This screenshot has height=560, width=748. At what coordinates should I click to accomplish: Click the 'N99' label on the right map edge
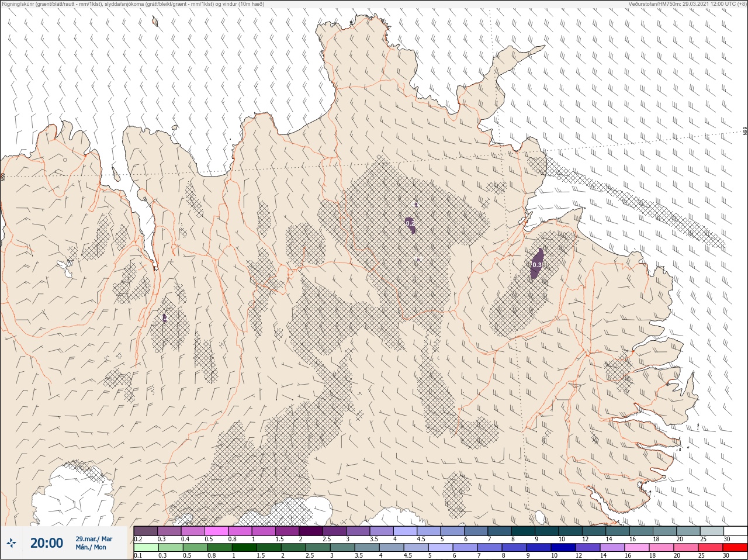[x=745, y=132]
